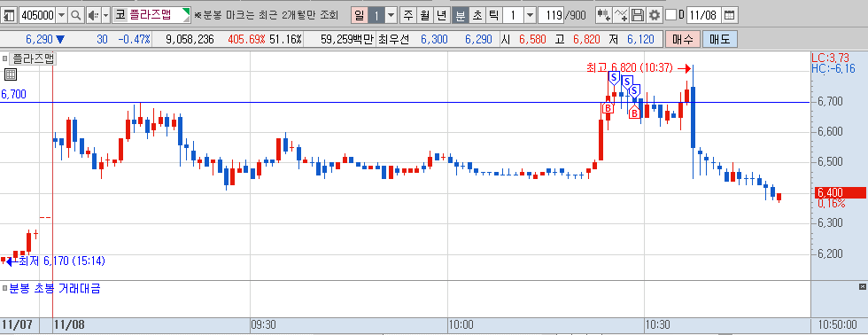Click the blue 6,700 horizontal line label
The image size is (868, 335).
[x=14, y=95]
